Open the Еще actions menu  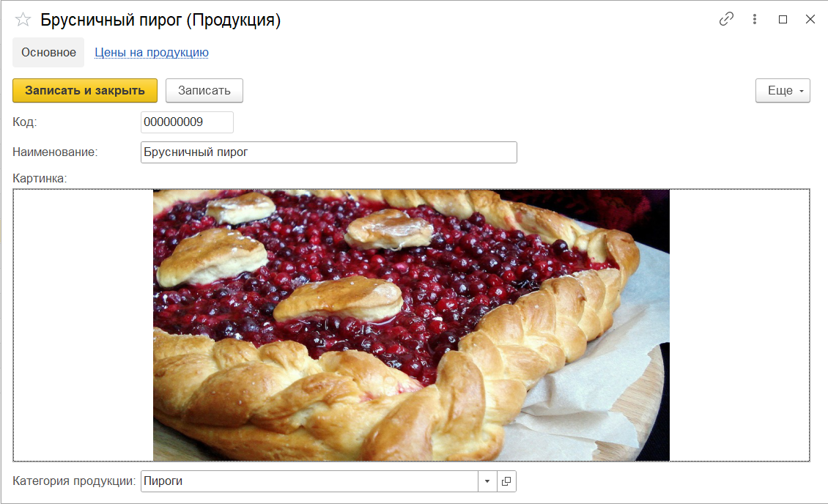point(783,91)
